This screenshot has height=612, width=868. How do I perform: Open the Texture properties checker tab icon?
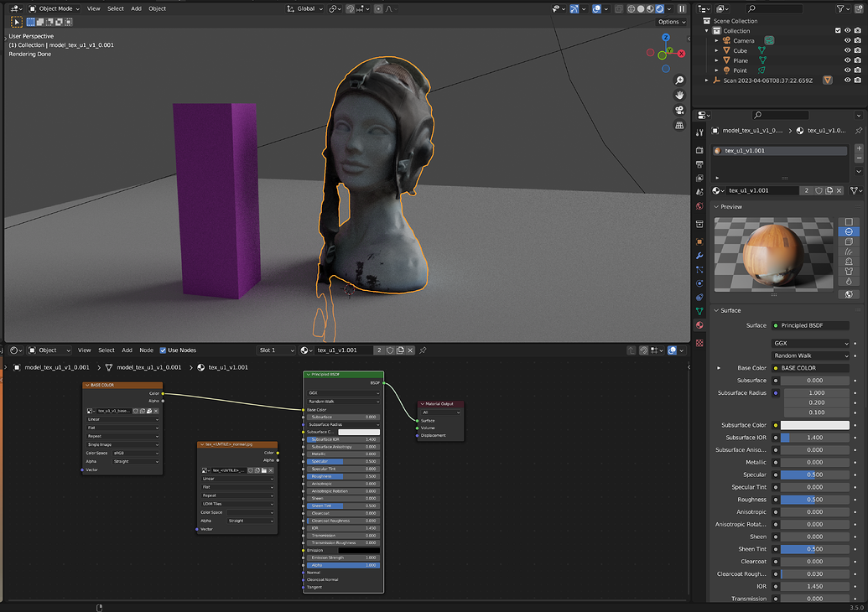point(699,343)
